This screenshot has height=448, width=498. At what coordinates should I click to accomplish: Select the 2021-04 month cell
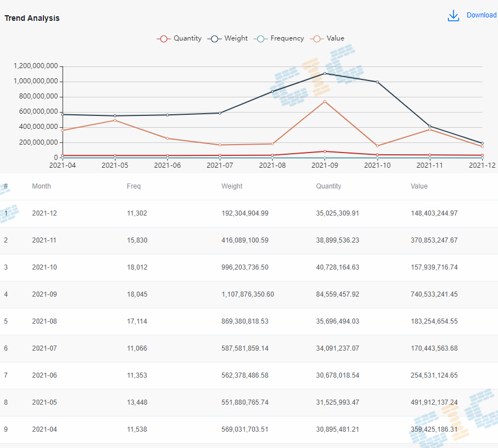(45, 429)
